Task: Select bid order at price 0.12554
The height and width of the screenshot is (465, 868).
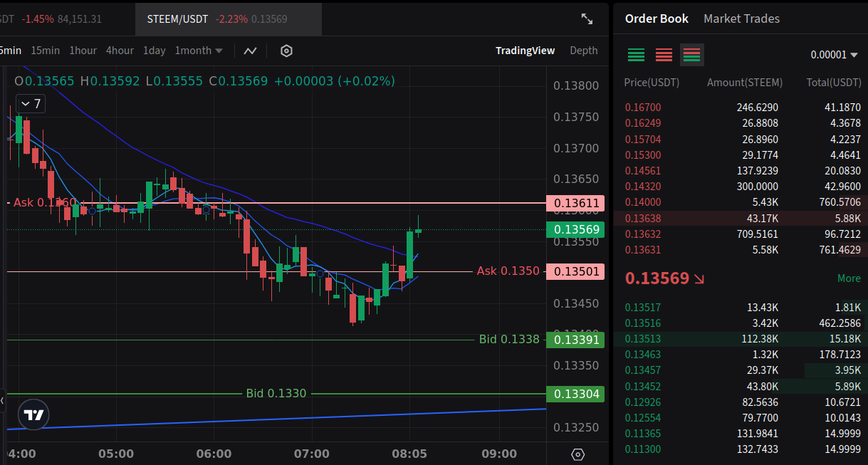Action: click(x=741, y=418)
